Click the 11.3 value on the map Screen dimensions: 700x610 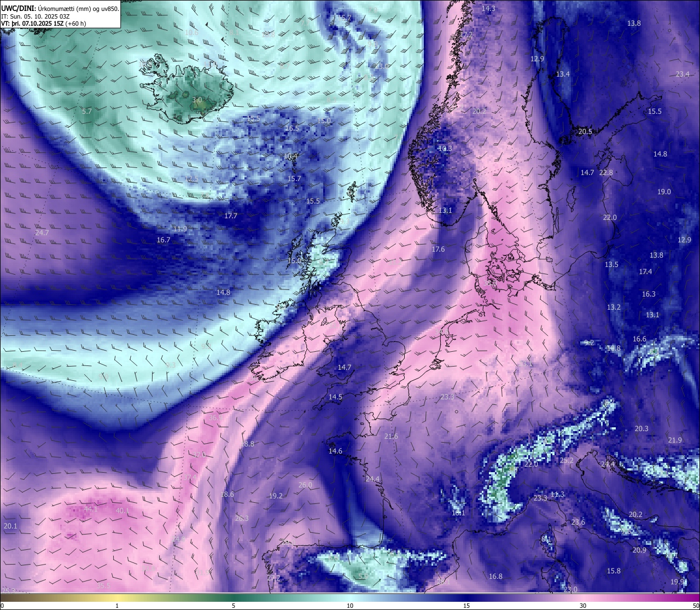pos(557,494)
